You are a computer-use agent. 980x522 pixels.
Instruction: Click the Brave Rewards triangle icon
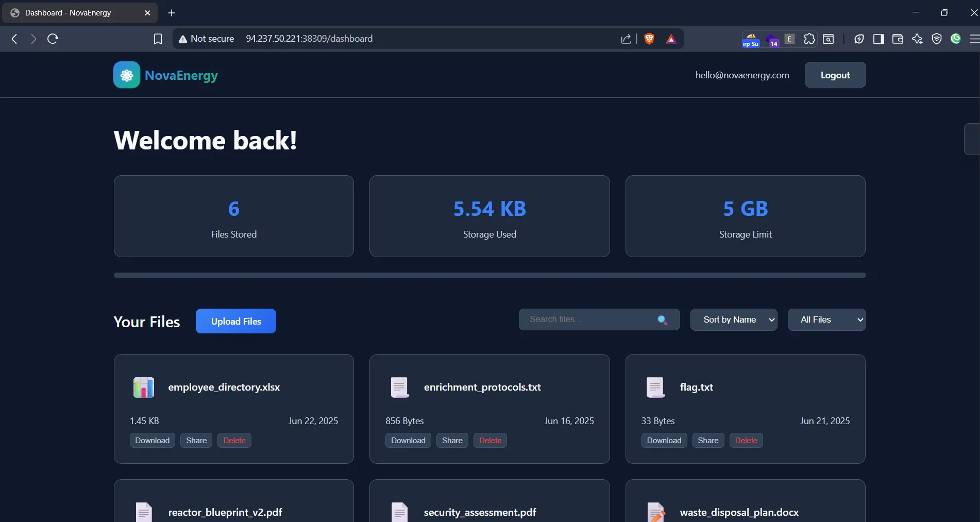(x=671, y=39)
